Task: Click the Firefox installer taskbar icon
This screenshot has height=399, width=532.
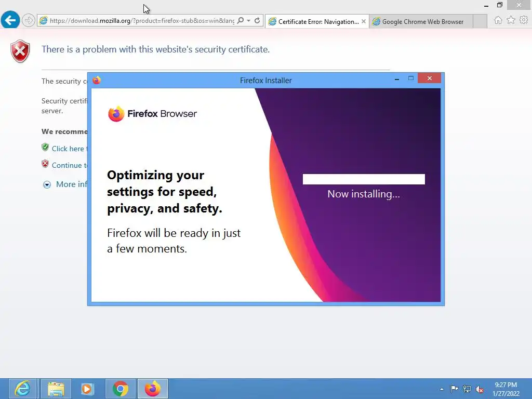Action: click(x=153, y=389)
